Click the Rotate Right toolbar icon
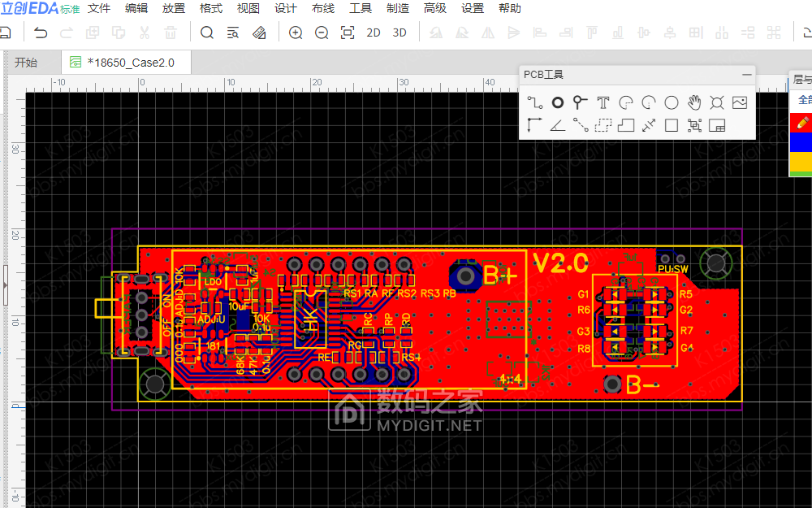 pos(462,33)
